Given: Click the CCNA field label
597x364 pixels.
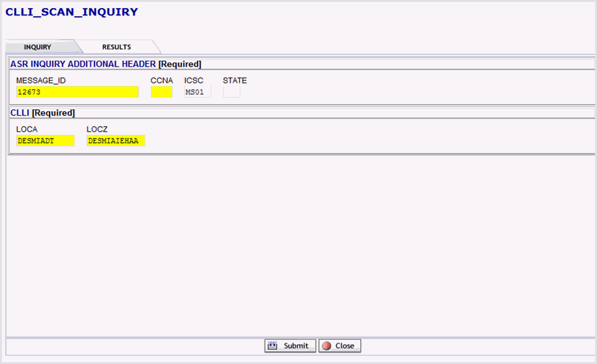Looking at the screenshot, I should (162, 80).
